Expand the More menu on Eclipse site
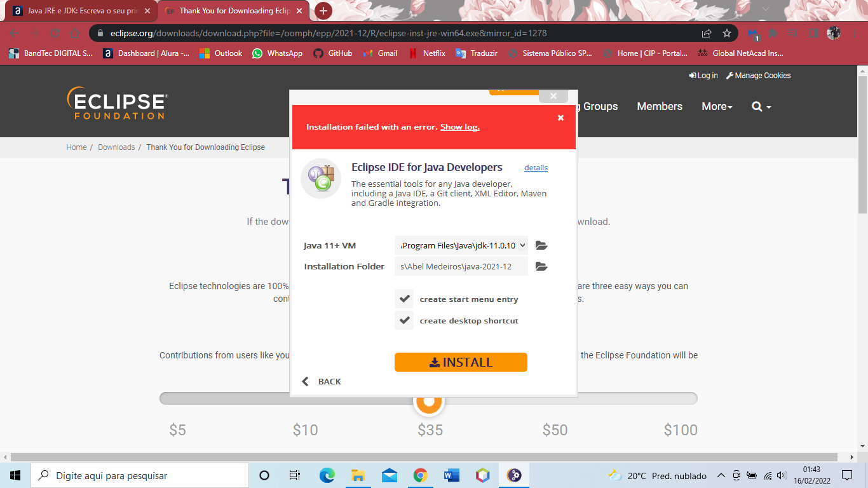This screenshot has height=488, width=868. (717, 107)
